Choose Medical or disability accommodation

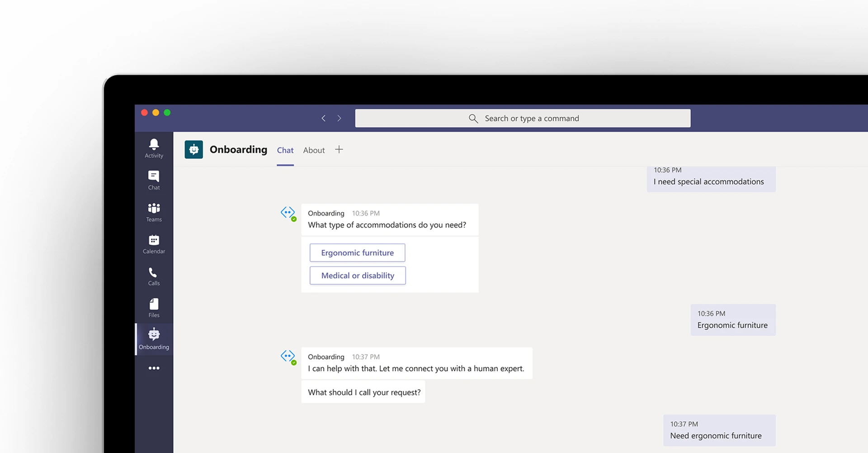(357, 275)
